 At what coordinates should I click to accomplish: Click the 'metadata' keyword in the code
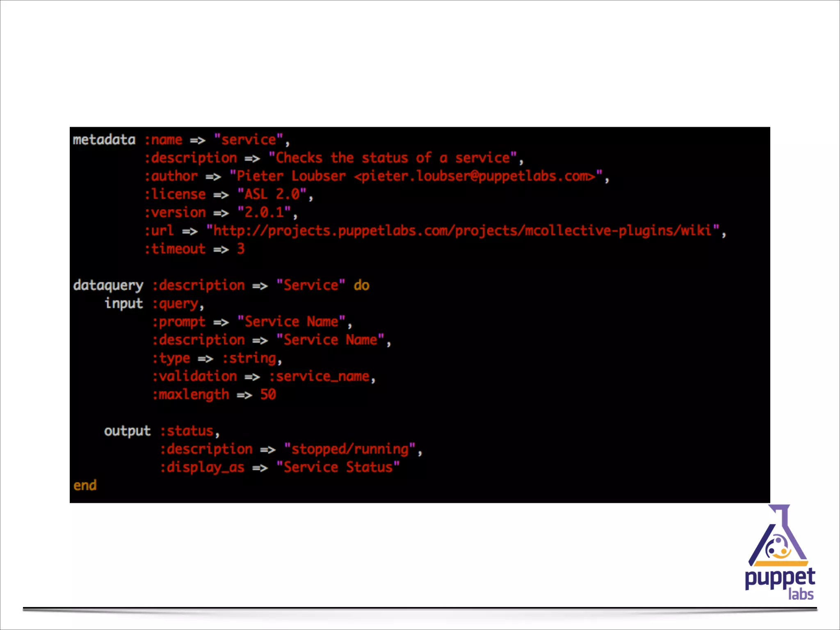104,140
